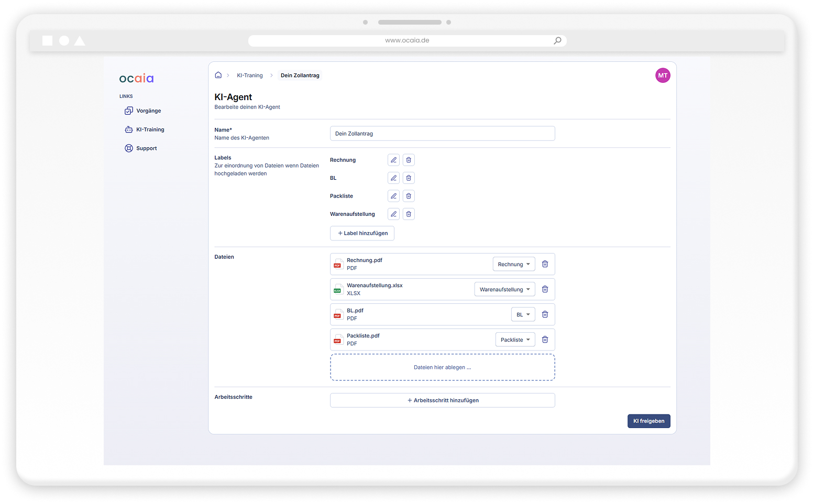Delete the Warenaufstellung.xlsx file
The width and height of the screenshot is (814, 504).
point(545,289)
